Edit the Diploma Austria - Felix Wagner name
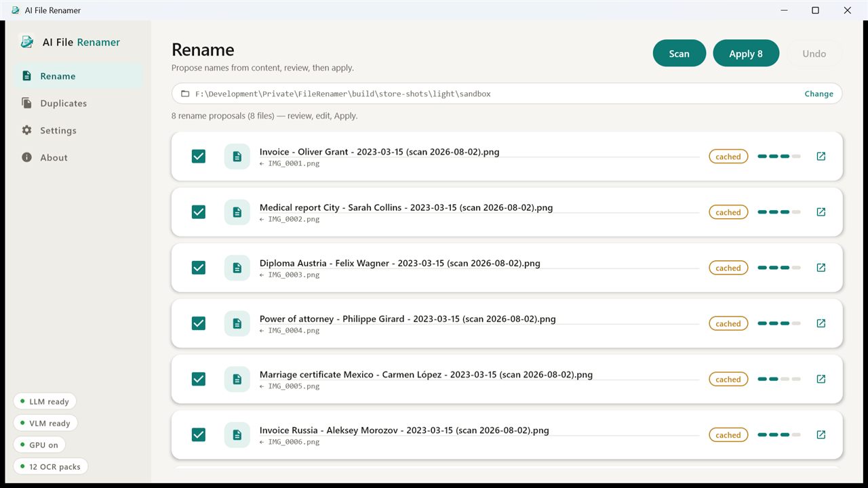The width and height of the screenshot is (868, 488). coord(479,263)
